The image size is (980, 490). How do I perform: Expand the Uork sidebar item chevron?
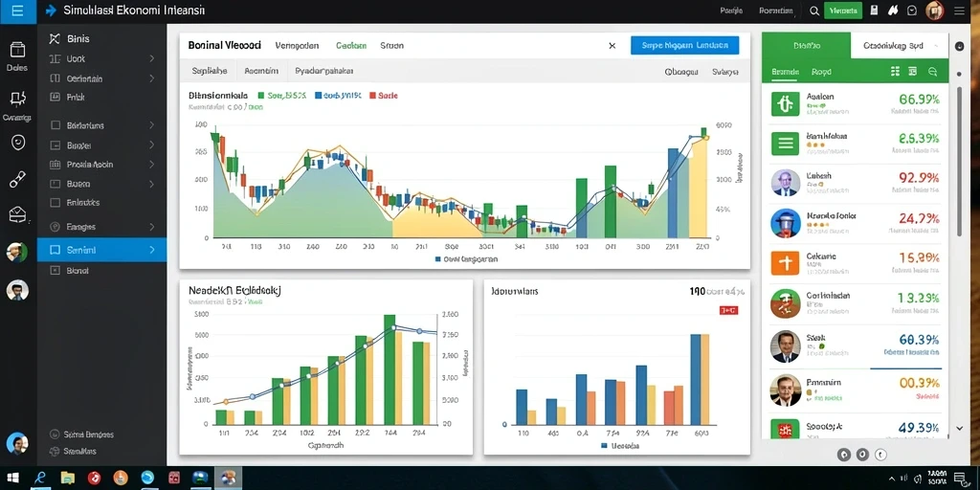pyautogui.click(x=151, y=58)
